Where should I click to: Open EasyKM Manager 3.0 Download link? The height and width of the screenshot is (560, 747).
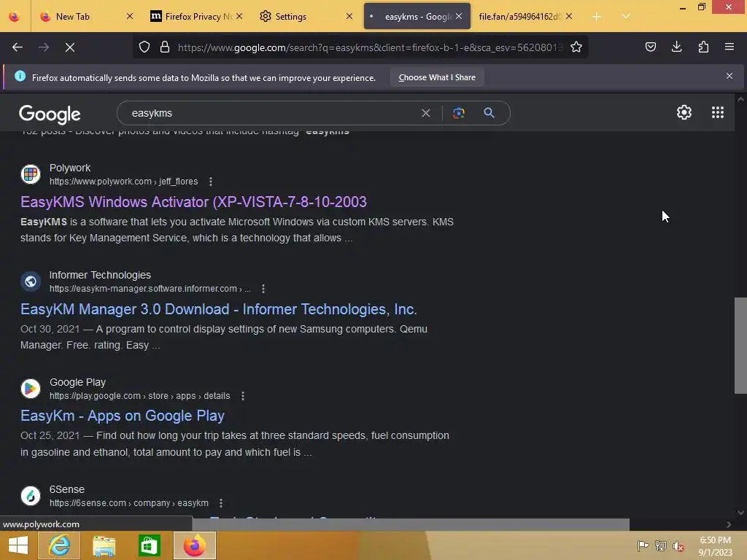pyautogui.click(x=219, y=309)
